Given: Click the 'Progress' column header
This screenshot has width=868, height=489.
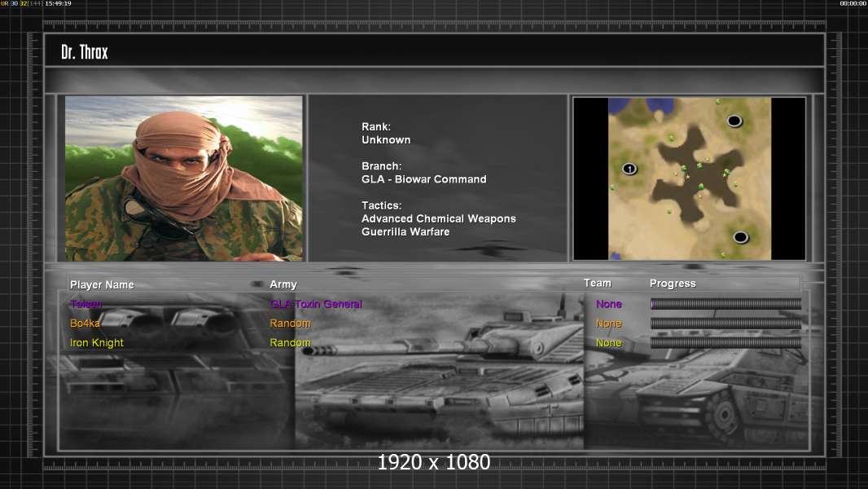Looking at the screenshot, I should click(673, 284).
